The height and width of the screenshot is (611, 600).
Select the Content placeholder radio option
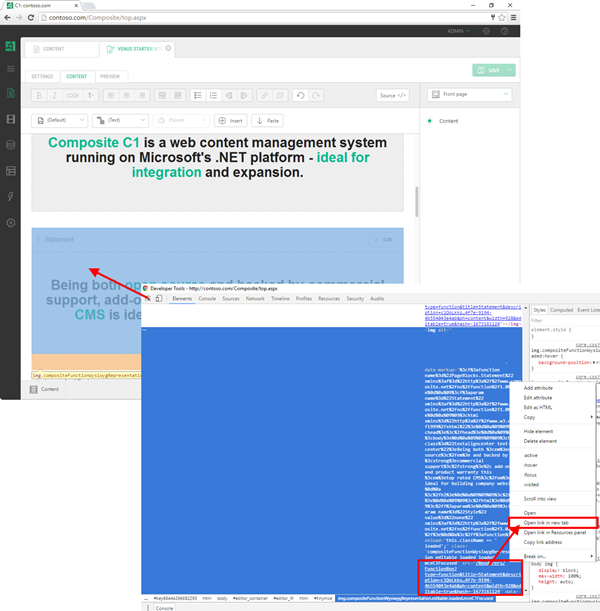pos(430,121)
